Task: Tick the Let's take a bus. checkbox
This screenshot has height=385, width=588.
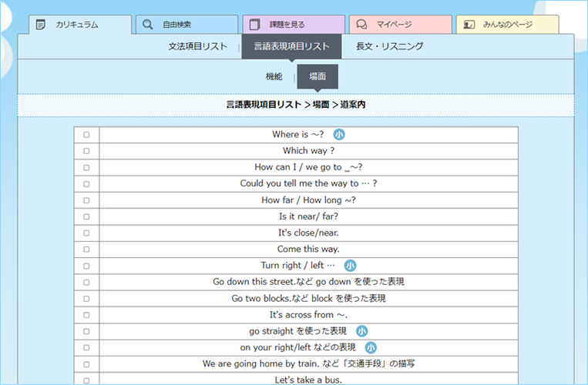Action: coord(86,380)
